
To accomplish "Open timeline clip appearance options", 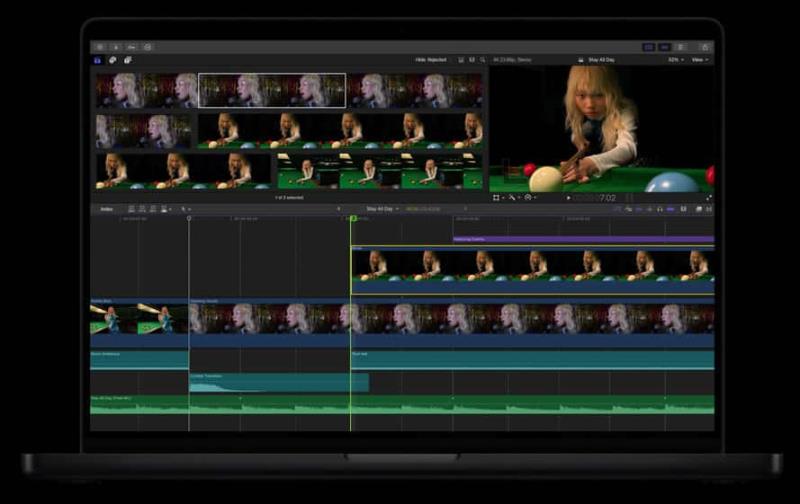I will (x=683, y=209).
